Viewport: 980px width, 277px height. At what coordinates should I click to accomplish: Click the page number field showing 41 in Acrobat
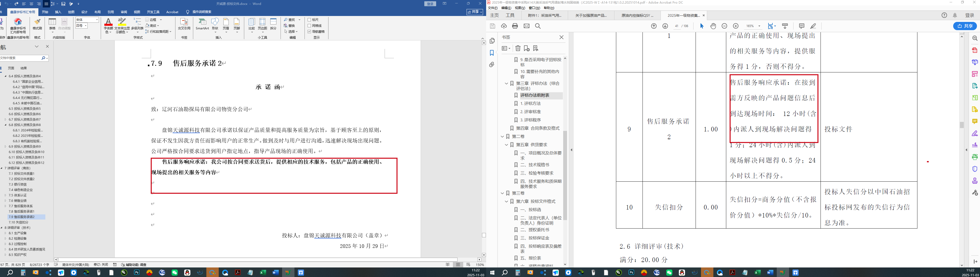tap(677, 26)
